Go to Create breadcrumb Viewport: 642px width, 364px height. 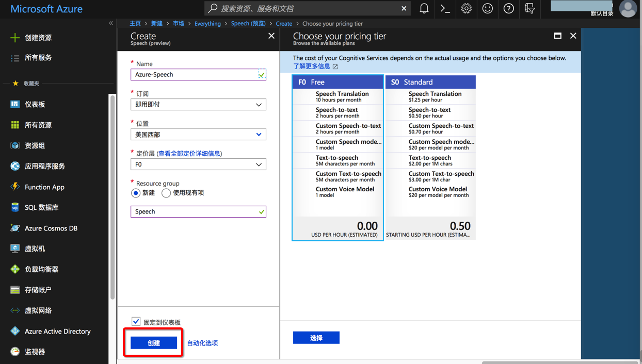(x=284, y=24)
